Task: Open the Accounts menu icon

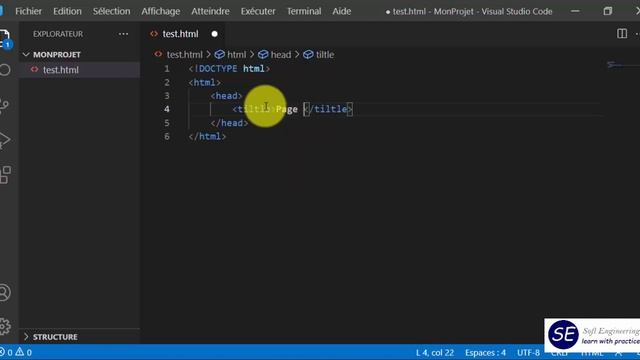Action: pyautogui.click(x=4, y=292)
